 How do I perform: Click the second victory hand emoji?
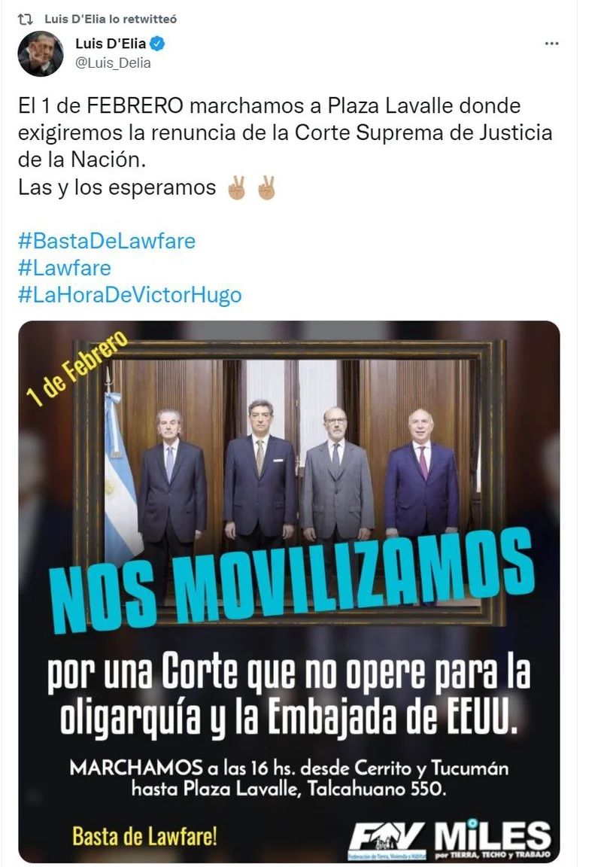point(267,188)
